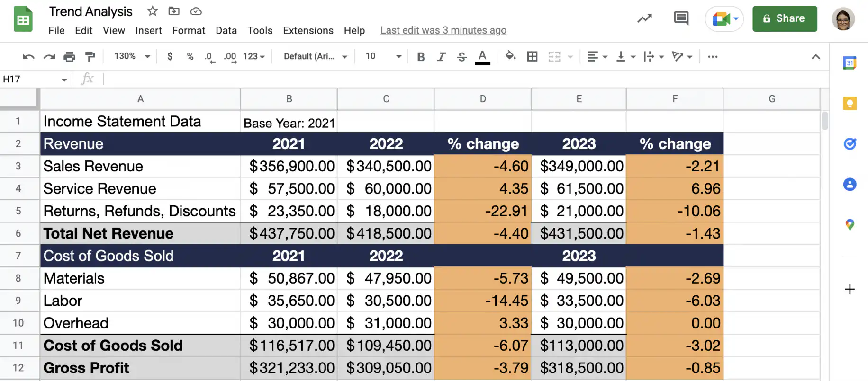Toggle strikethrough formatting

pyautogui.click(x=461, y=57)
